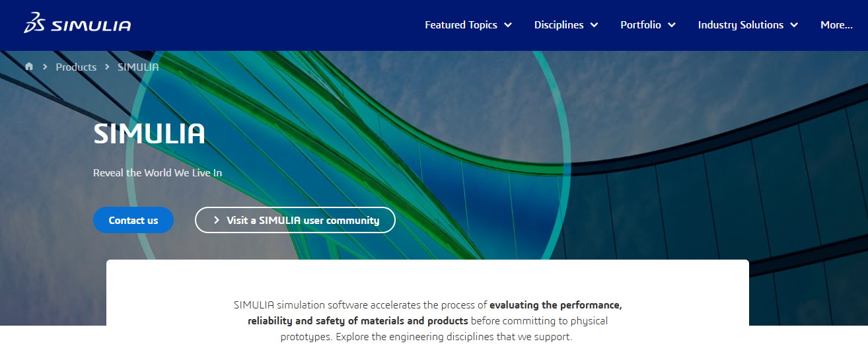This screenshot has height=360, width=868.
Task: Go to the home breadcrumb icon
Action: (x=29, y=67)
